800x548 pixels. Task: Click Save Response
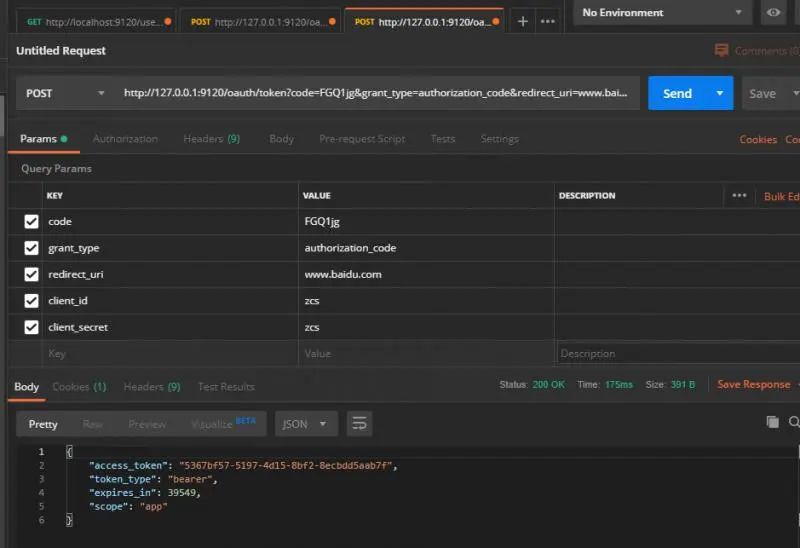(x=754, y=385)
